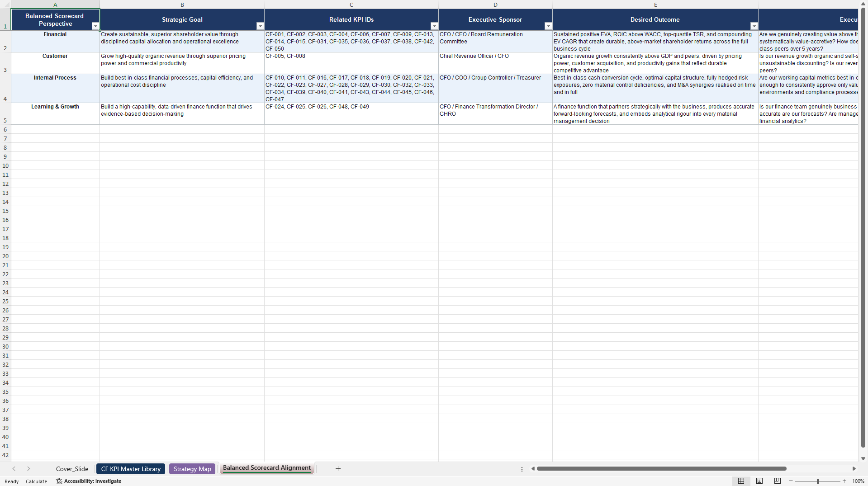
Task: Click Accessibility: Investigate status item
Action: [89, 481]
